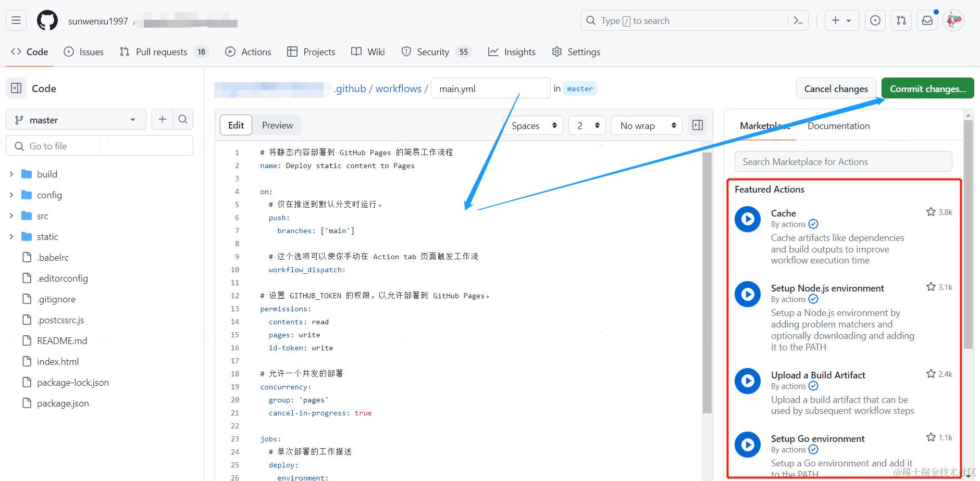
Task: Click the main.yml filename field
Action: pos(491,88)
